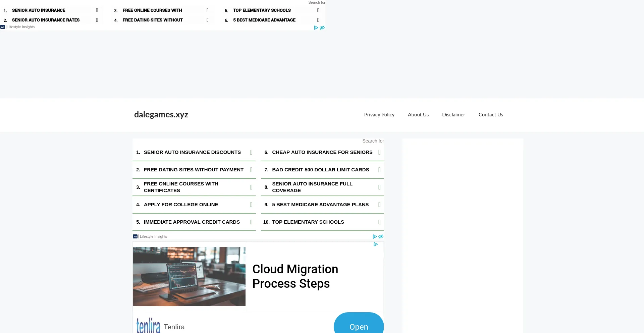The height and width of the screenshot is (333, 644).
Task: Open Immediate Approval Credit Cards link
Action: [x=192, y=222]
